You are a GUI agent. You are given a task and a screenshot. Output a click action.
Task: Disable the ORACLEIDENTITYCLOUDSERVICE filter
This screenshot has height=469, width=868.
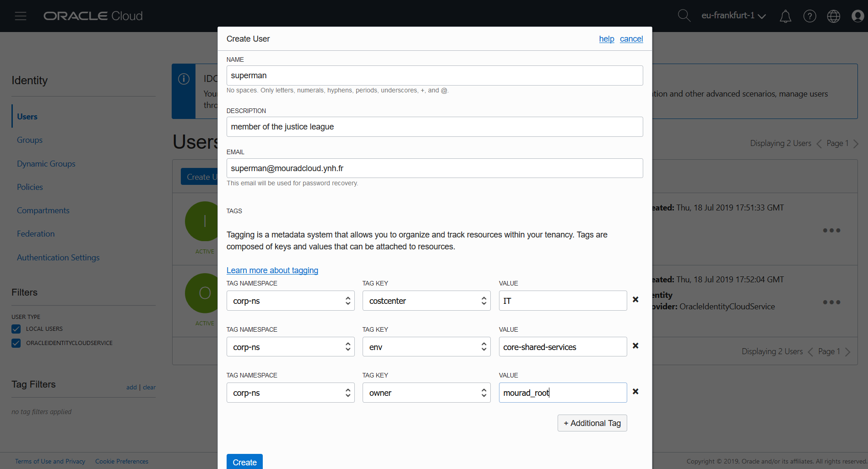[16, 343]
